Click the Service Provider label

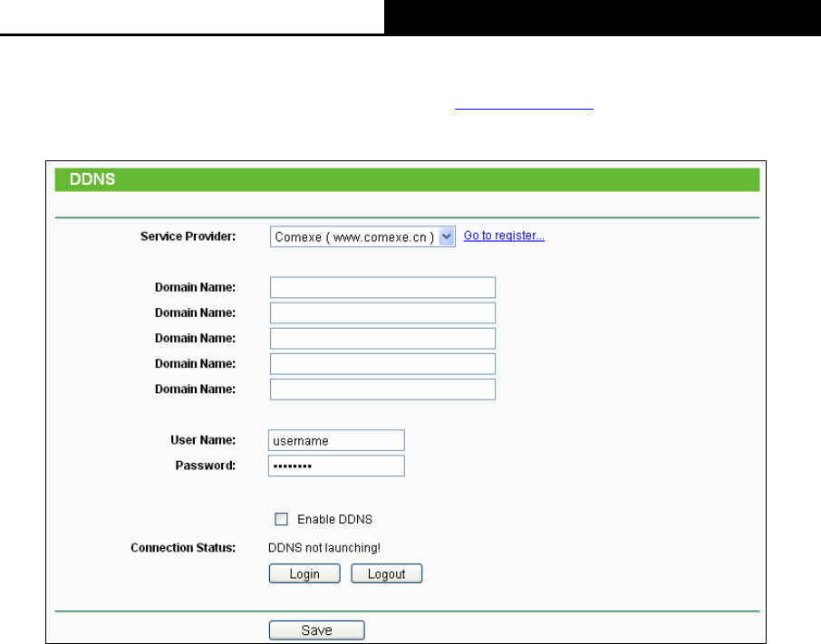tap(188, 236)
